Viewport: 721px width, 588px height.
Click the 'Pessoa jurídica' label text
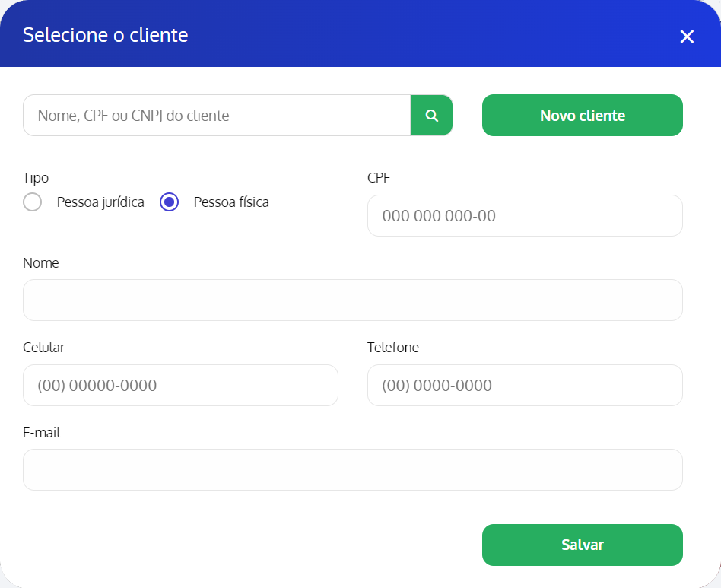tap(100, 202)
